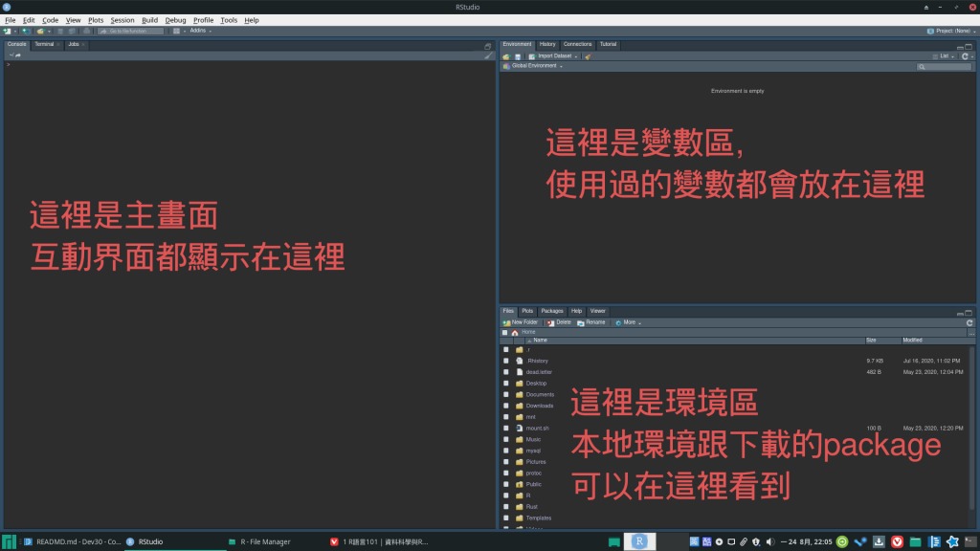Switch to the History tab

click(547, 44)
